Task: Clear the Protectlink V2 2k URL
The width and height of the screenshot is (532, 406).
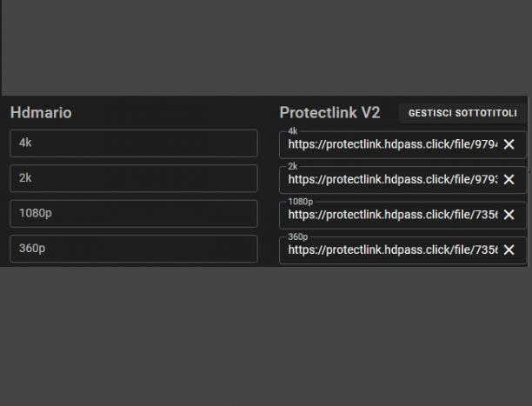Action: (509, 179)
